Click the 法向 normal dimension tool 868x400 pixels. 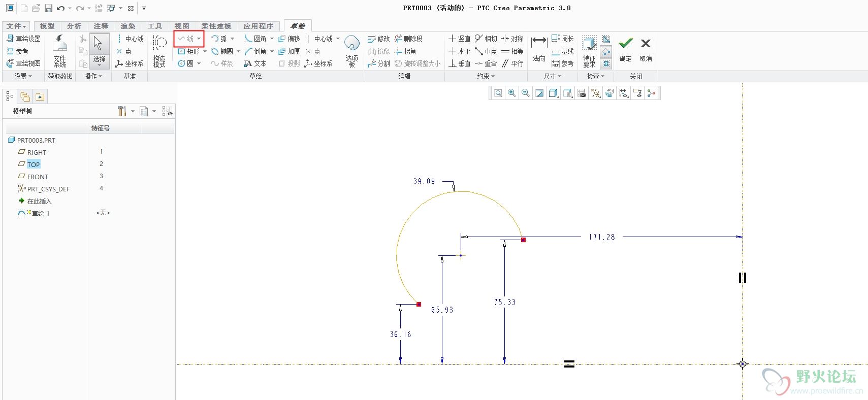pyautogui.click(x=539, y=49)
